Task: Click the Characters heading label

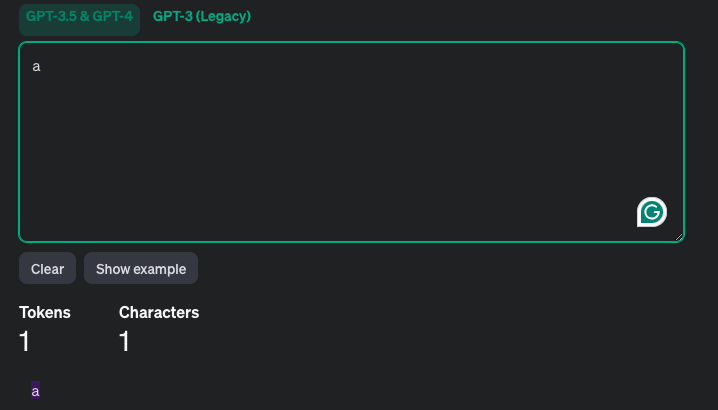Action: click(159, 312)
